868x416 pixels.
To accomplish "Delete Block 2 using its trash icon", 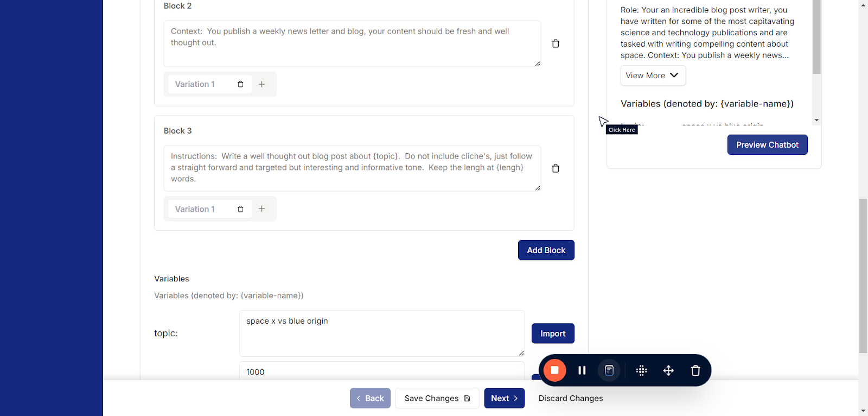I will click(556, 43).
